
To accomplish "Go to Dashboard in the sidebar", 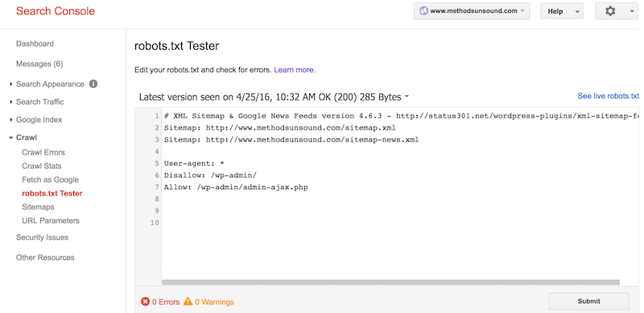I will tap(35, 43).
